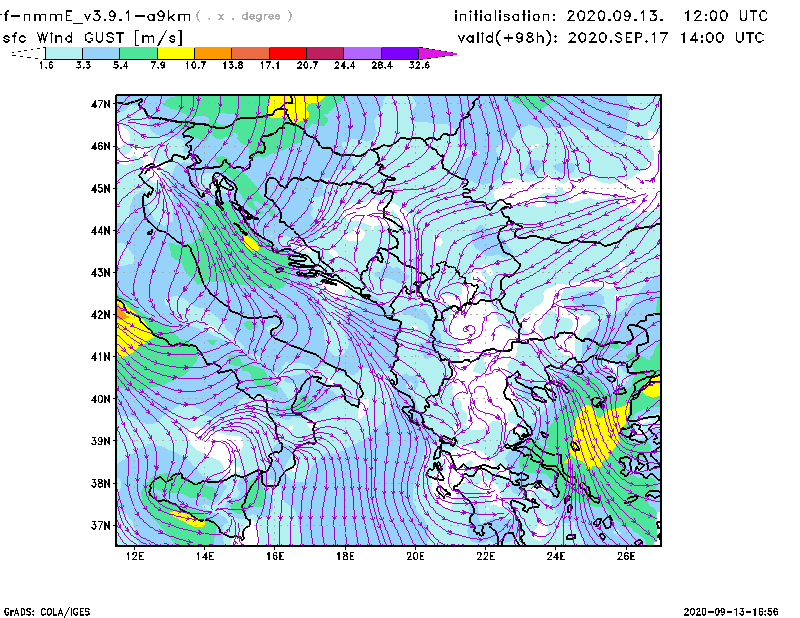Image resolution: width=800 pixels, height=618 pixels.
Task: Click the '2020-09-13-16:56' timestamp
Action: [x=731, y=612]
